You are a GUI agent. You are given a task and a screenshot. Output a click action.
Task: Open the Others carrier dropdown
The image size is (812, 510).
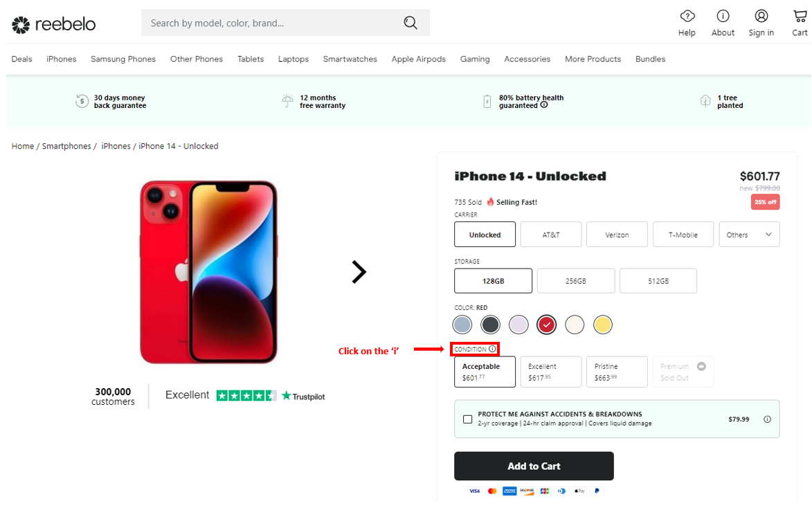[749, 234]
